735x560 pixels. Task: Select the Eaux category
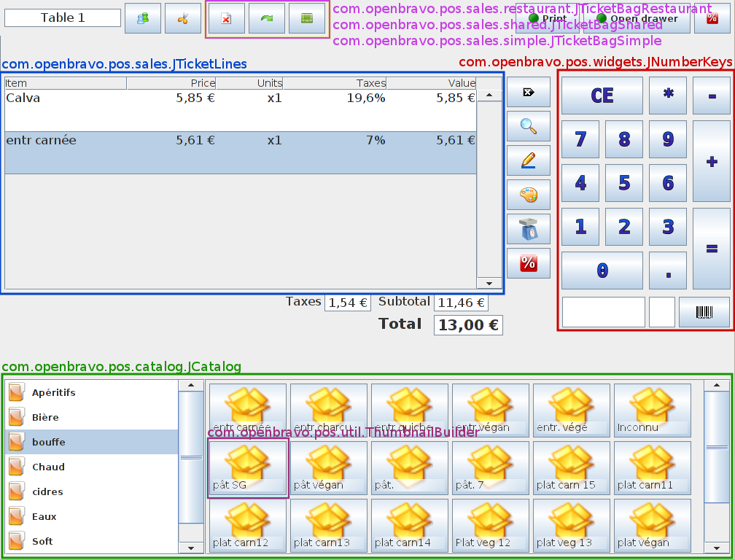click(x=91, y=516)
